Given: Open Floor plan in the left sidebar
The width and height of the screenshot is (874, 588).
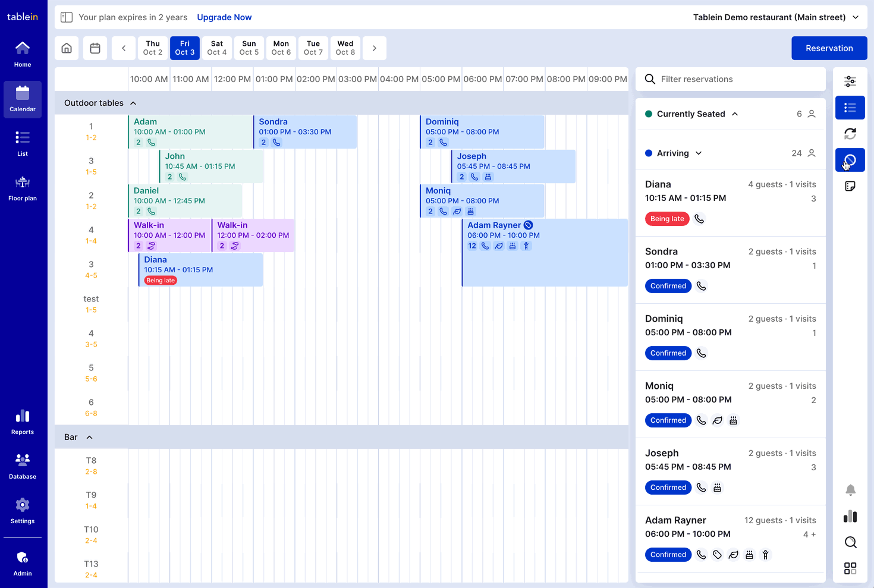Looking at the screenshot, I should [23, 188].
